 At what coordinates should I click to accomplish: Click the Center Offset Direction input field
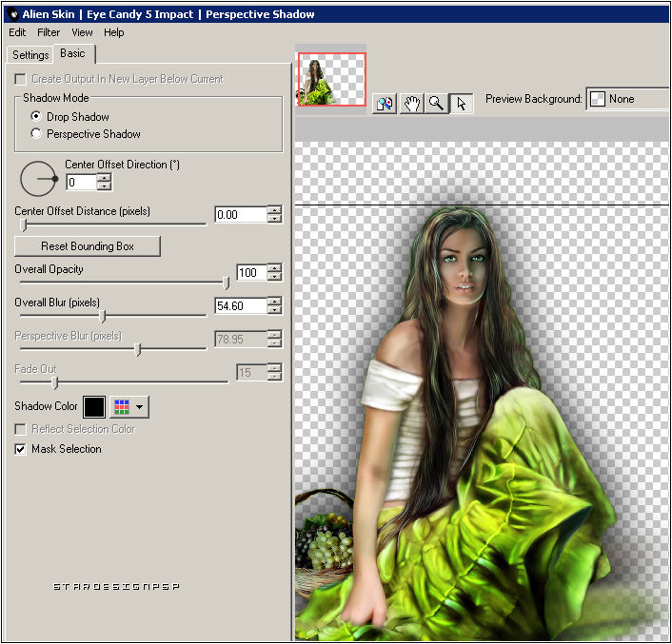pyautogui.click(x=82, y=183)
